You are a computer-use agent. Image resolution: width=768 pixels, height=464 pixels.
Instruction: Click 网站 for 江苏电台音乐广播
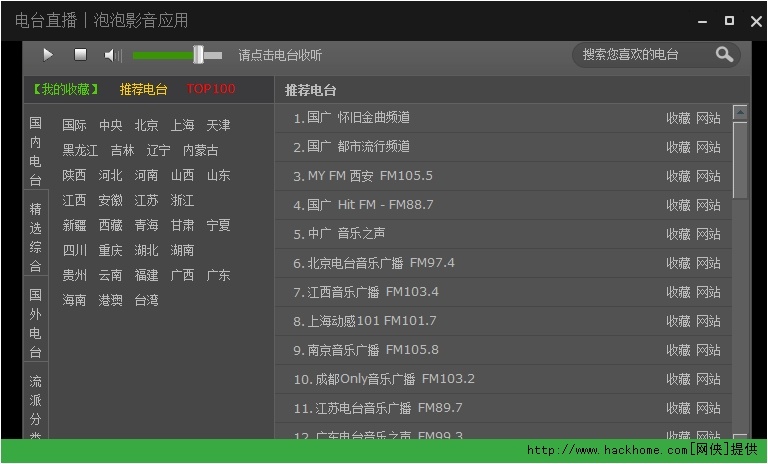[x=708, y=408]
